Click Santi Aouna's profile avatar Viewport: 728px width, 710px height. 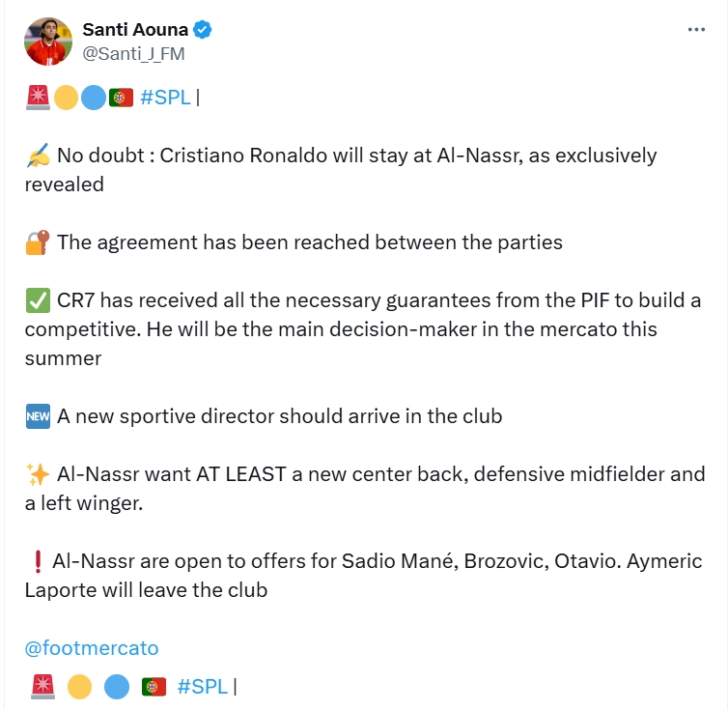pos(48,41)
